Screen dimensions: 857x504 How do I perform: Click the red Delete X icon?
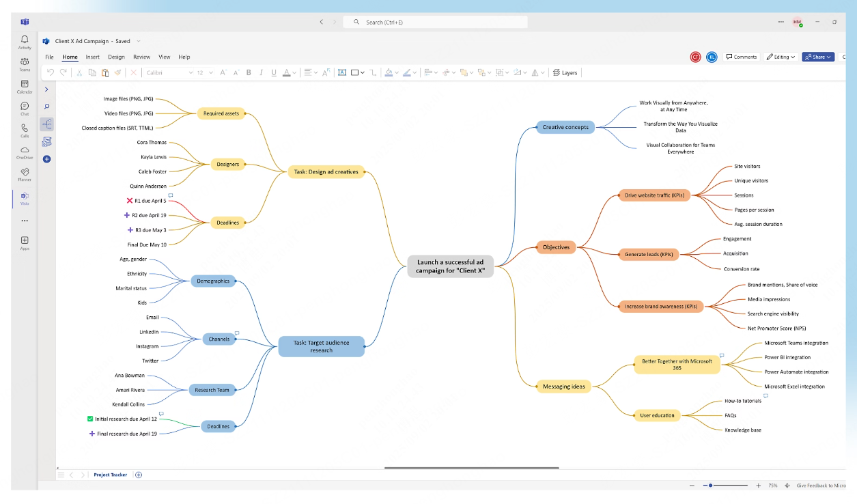pos(134,72)
